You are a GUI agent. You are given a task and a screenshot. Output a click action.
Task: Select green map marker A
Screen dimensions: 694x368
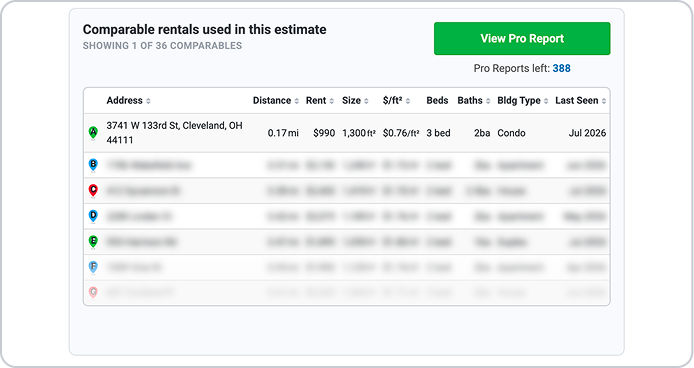(93, 132)
